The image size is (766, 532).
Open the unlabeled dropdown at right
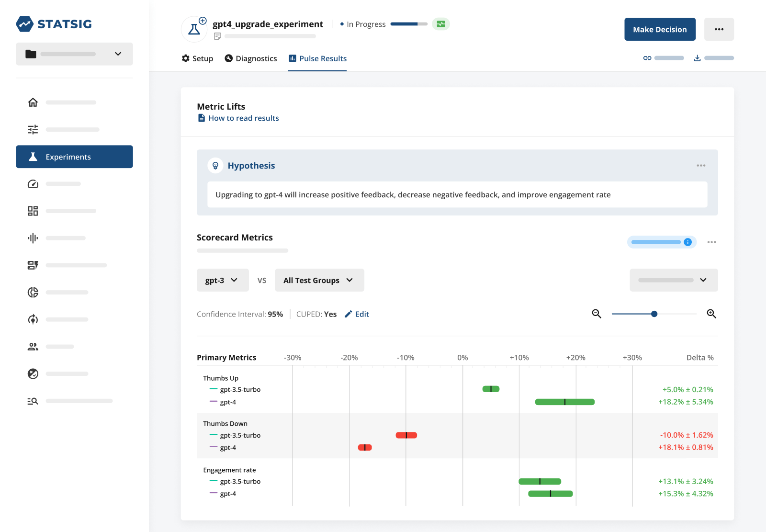point(674,280)
